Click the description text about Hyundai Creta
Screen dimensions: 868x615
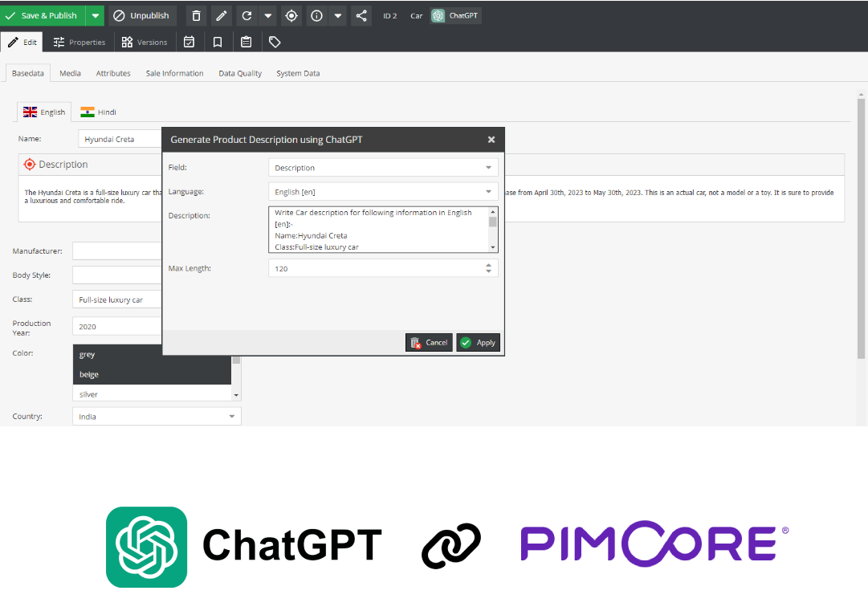[x=93, y=197]
